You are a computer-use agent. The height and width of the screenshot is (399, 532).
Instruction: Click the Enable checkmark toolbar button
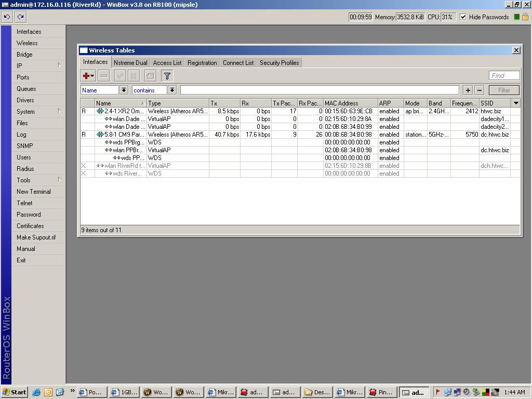point(120,76)
